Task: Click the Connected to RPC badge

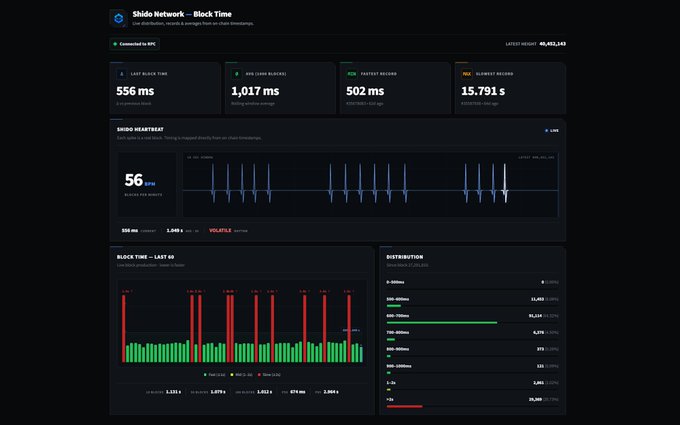Action: [134, 44]
